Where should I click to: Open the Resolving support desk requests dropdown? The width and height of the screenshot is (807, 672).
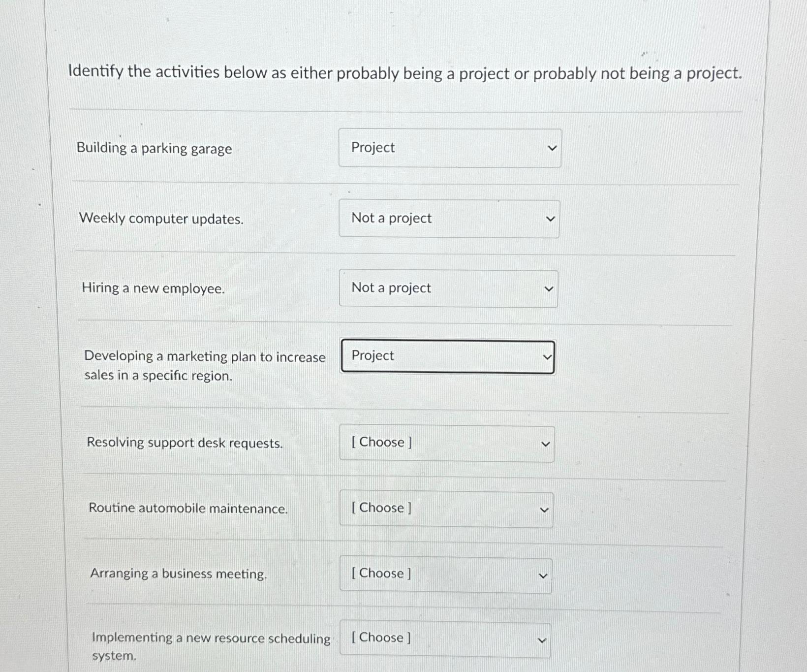click(447, 443)
